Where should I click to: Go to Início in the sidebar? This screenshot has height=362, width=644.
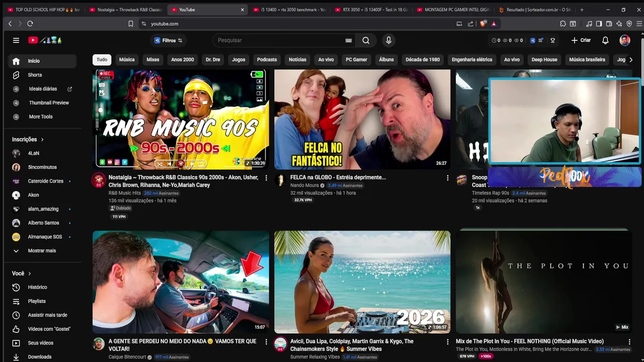click(x=42, y=61)
